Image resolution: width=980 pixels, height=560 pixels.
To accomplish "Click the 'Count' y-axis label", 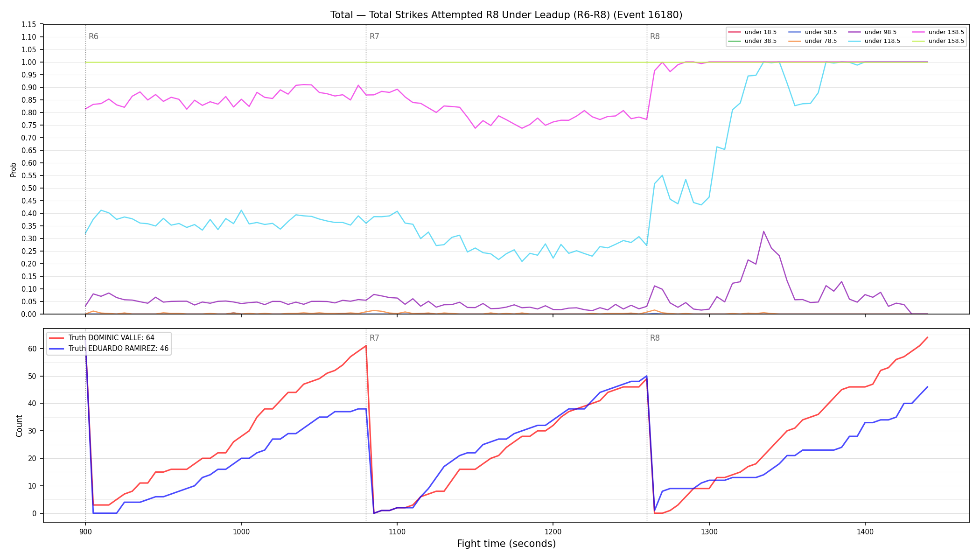I will [19, 426].
